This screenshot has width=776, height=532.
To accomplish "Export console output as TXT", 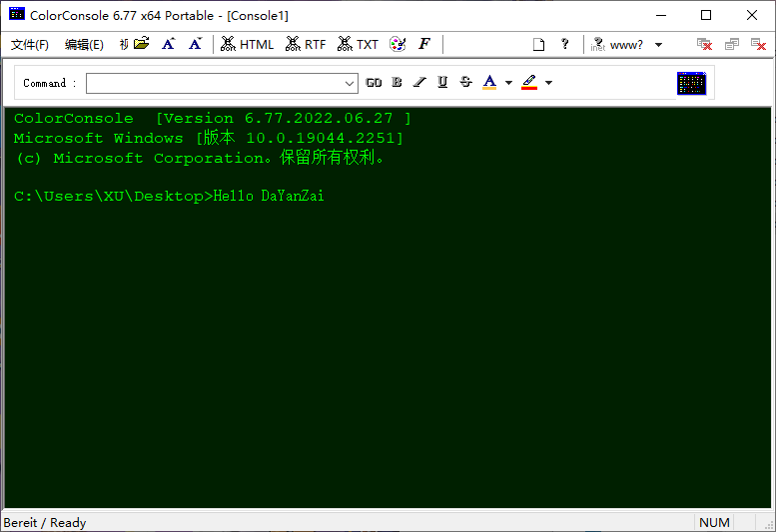I will pyautogui.click(x=358, y=45).
